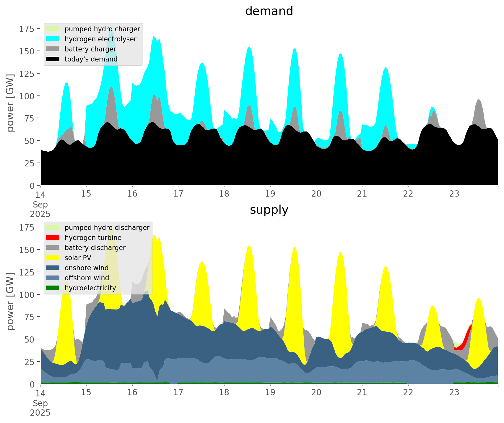The image size is (504, 423).
Task: Click date tick 23 on demand chart axis
Action: click(x=454, y=194)
